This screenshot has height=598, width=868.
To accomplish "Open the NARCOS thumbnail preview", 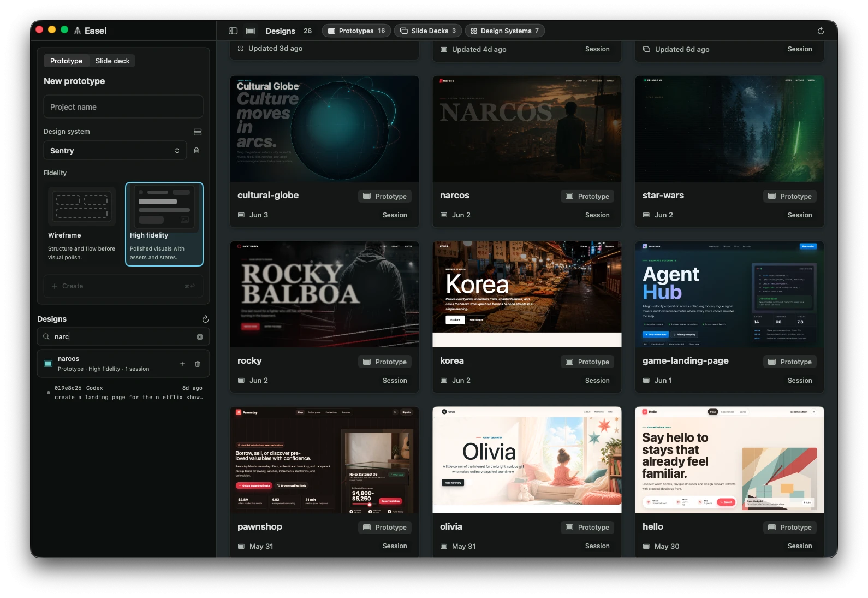I will (527, 129).
